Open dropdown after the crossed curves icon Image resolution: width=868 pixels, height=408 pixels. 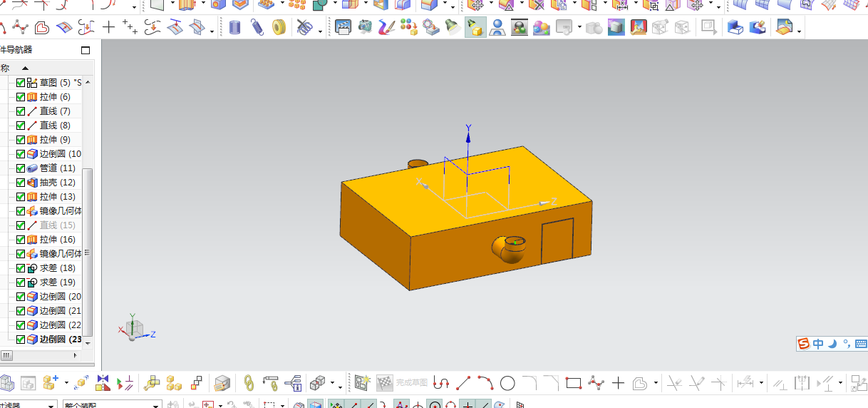(321, 30)
